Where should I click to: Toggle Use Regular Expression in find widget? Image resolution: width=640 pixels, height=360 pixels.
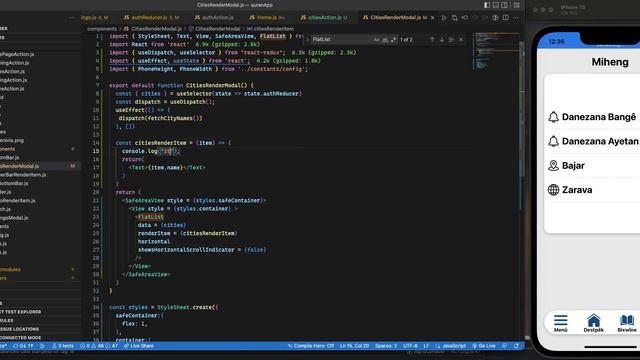[393, 40]
